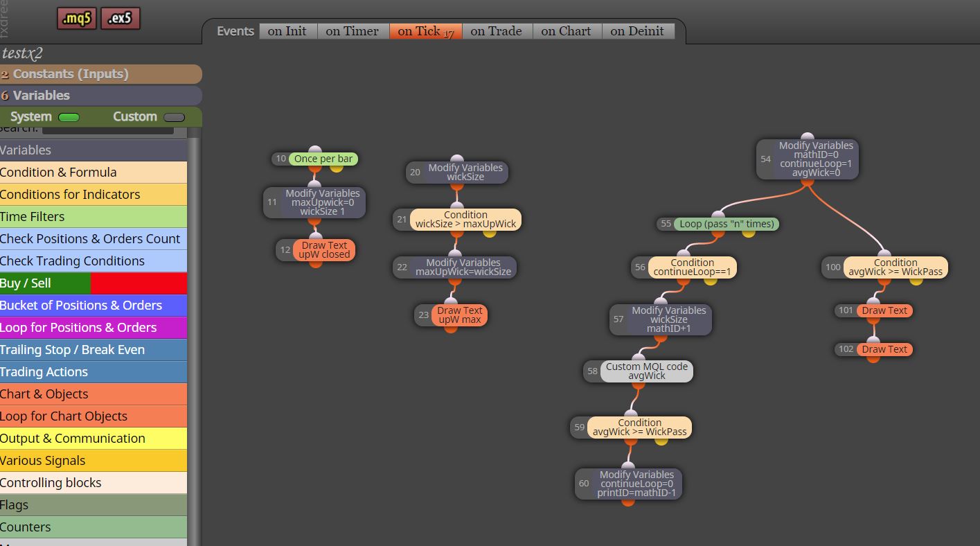Open the Output & Communication category

pos(93,439)
